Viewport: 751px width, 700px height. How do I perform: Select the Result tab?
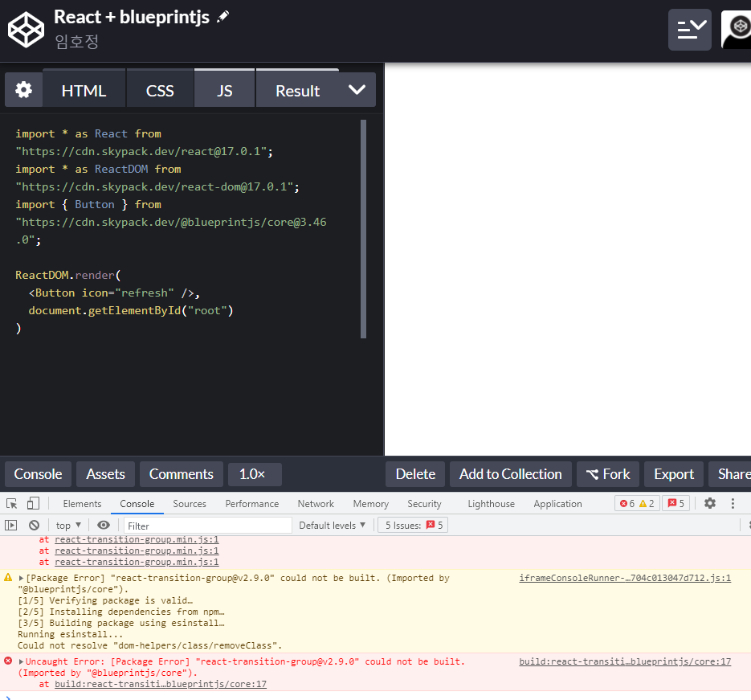coord(297,91)
